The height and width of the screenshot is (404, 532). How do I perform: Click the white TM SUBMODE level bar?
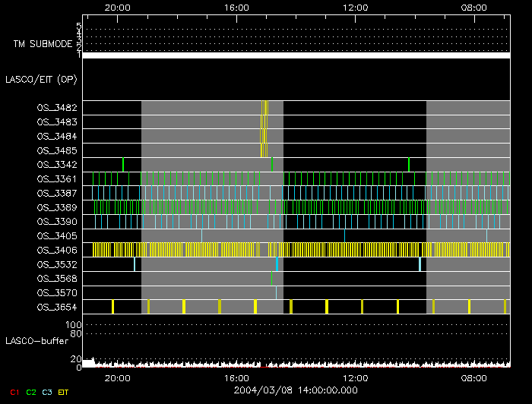(x=296, y=55)
